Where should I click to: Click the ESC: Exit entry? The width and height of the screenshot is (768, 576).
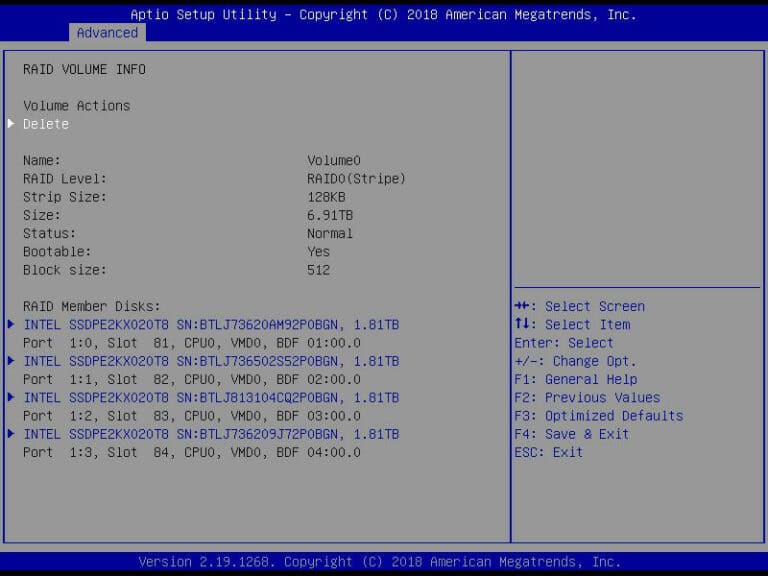(549, 453)
